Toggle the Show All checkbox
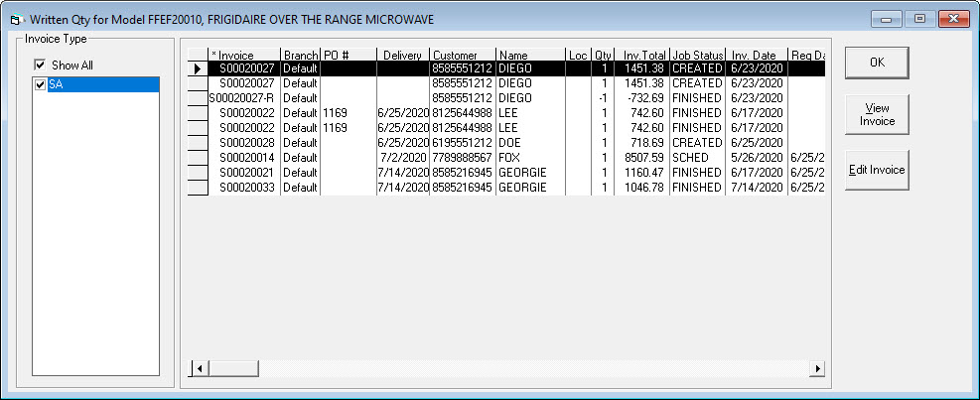Image resolution: width=980 pixels, height=400 pixels. pyautogui.click(x=40, y=65)
